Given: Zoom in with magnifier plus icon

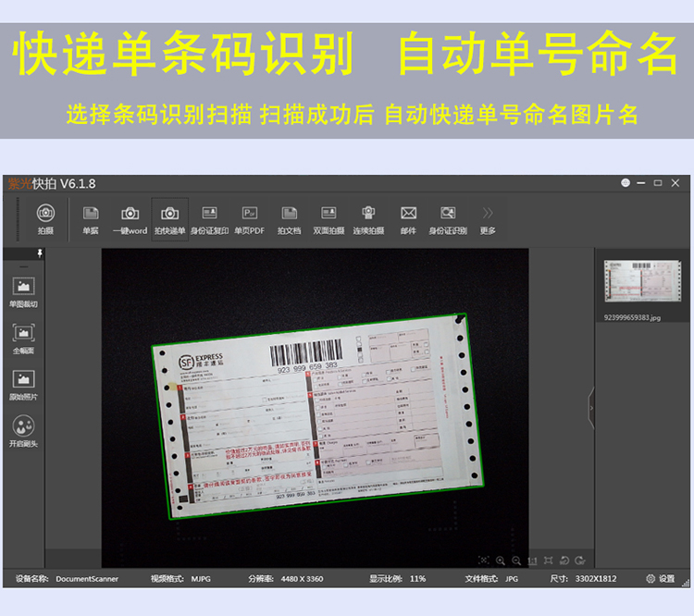Looking at the screenshot, I should (501, 561).
